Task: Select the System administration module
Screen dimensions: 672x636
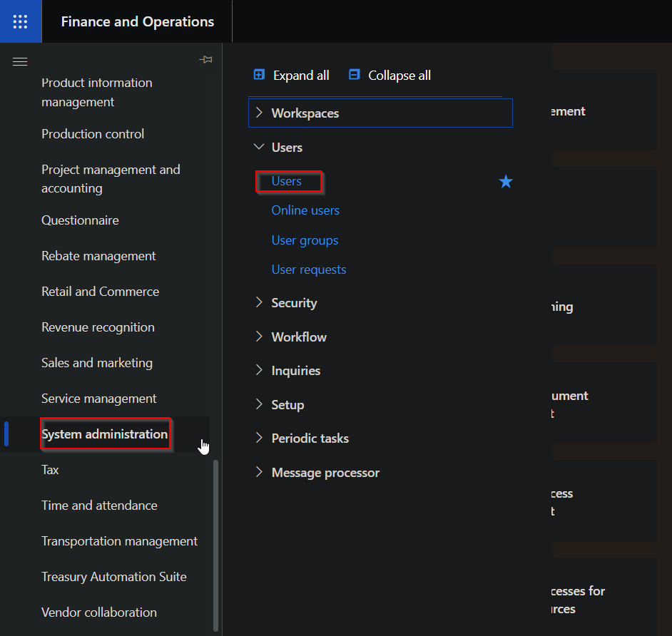Action: [x=105, y=434]
